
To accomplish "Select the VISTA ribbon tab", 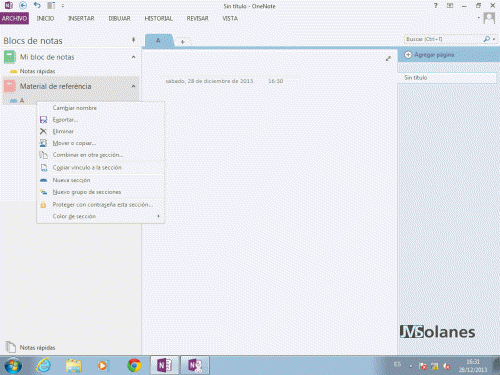I will 230,18.
